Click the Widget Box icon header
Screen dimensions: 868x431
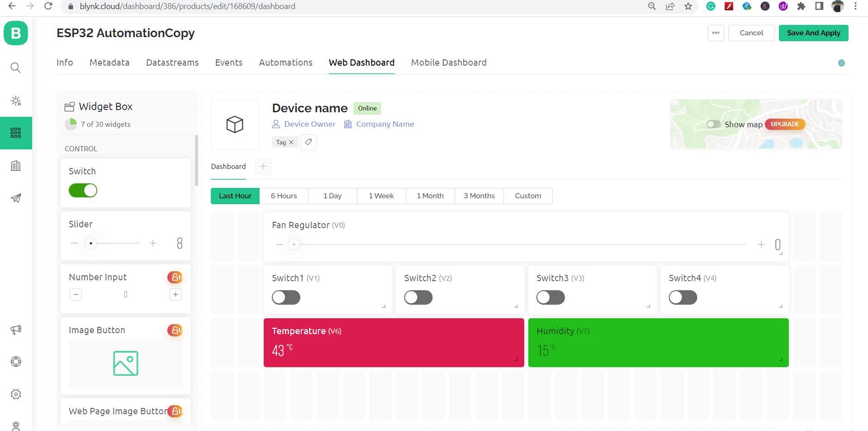tap(70, 106)
